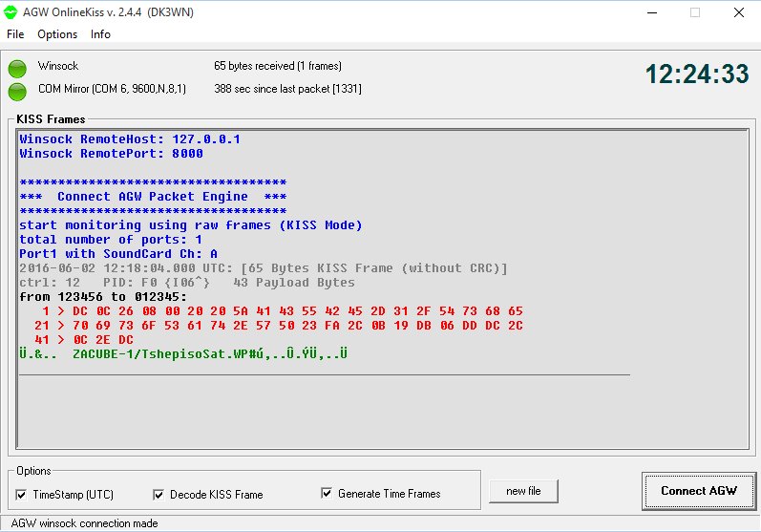Click 'Winsock RemoteHost: 127.0.0.1' line
761x532 pixels.
tap(130, 139)
